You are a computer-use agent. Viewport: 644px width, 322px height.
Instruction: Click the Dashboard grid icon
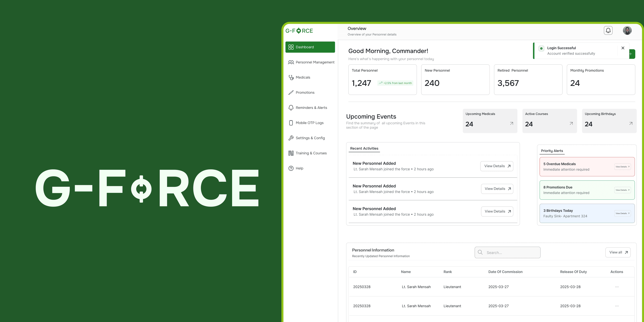(x=291, y=47)
